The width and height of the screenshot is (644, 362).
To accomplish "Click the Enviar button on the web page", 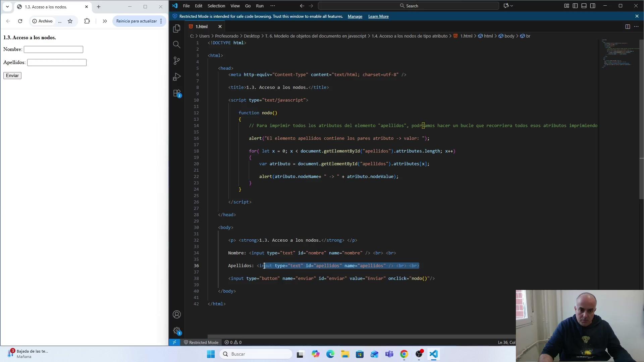I will (12, 76).
